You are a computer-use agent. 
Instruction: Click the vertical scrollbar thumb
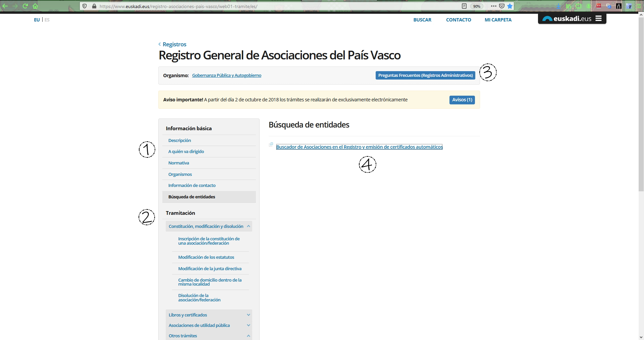click(x=641, y=104)
